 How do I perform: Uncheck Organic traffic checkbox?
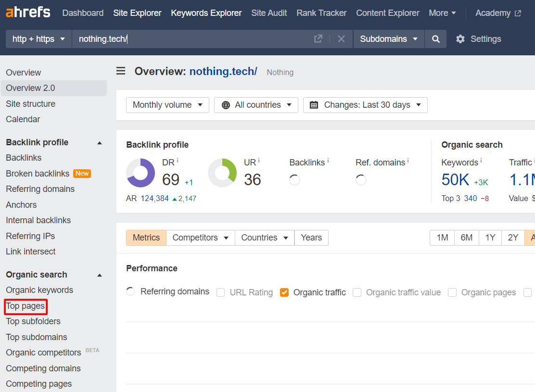point(284,292)
